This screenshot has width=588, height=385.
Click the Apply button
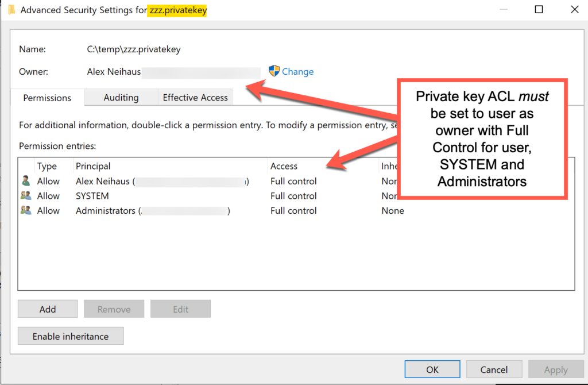click(555, 369)
